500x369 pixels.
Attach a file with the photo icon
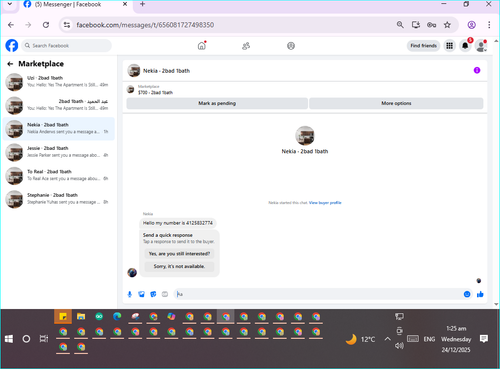click(x=141, y=294)
